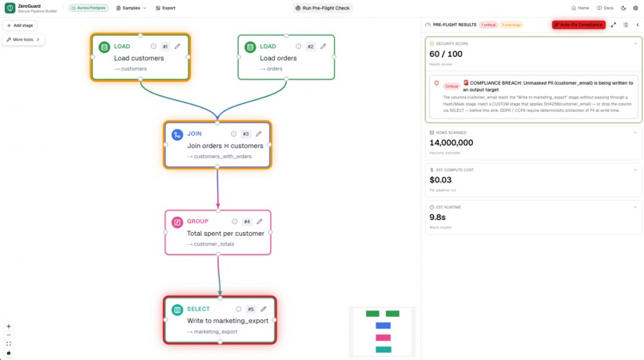Click the #2 stage number badge

(x=311, y=46)
